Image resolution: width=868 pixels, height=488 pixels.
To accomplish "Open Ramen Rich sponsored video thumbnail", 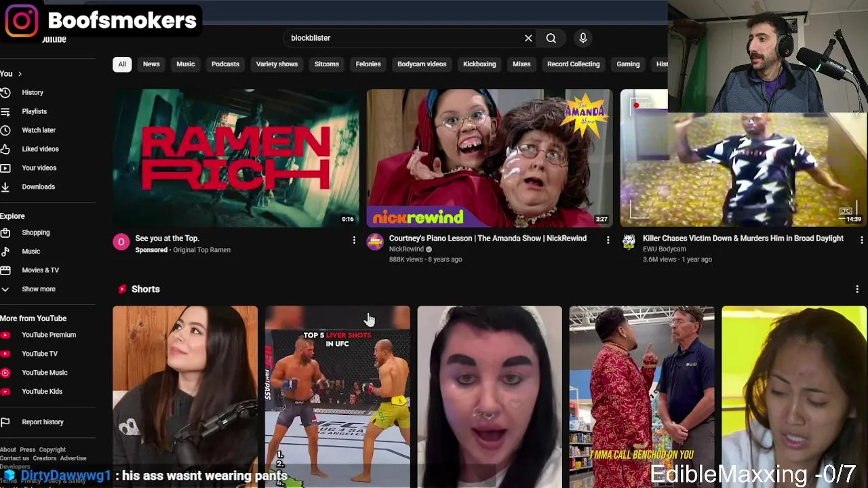I will (x=236, y=158).
